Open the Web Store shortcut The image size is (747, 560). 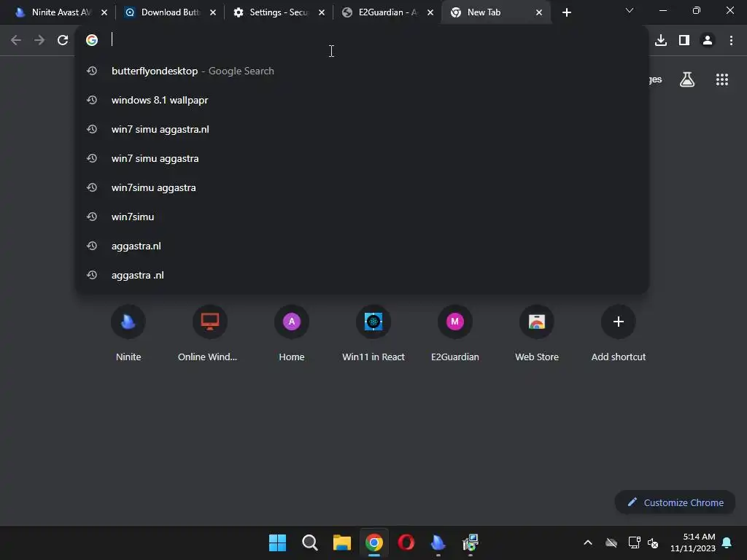537,332
